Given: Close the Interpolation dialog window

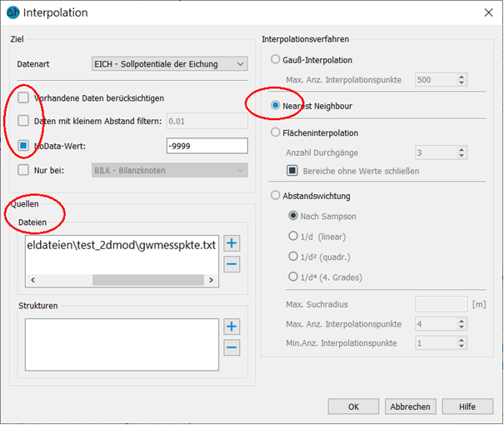Looking at the screenshot, I should point(487,12).
